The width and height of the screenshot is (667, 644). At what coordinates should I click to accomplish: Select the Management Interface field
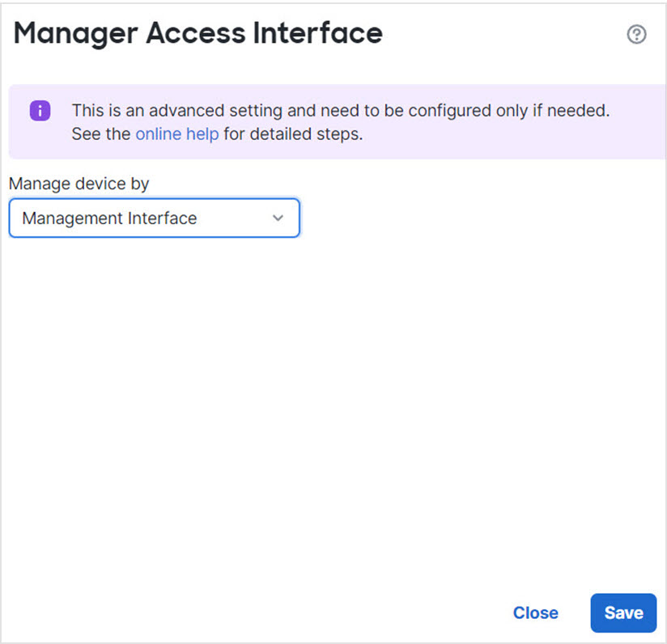click(154, 218)
